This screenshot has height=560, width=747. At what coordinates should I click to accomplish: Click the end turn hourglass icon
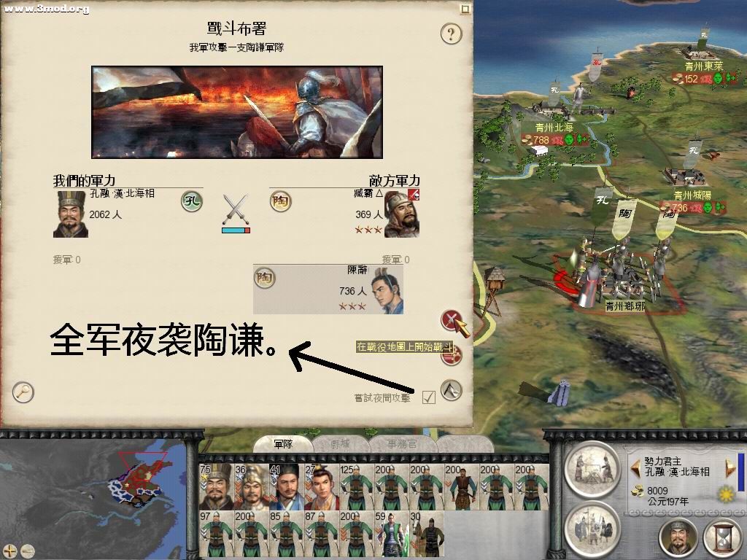[x=722, y=537]
